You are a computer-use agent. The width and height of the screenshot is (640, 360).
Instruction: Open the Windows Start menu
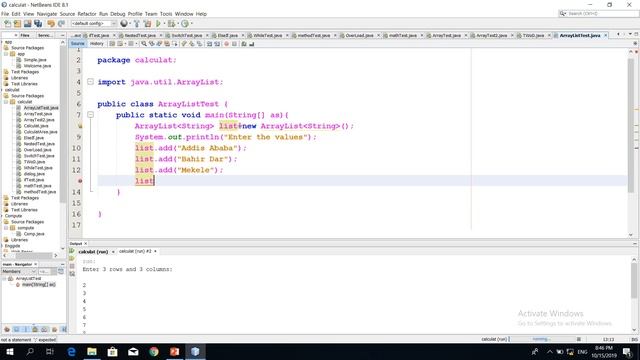pos(10,351)
